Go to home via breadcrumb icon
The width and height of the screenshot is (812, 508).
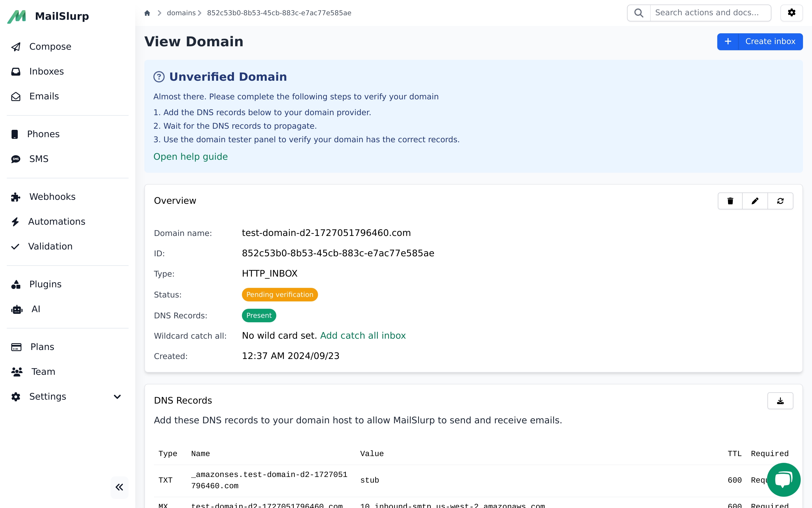147,13
